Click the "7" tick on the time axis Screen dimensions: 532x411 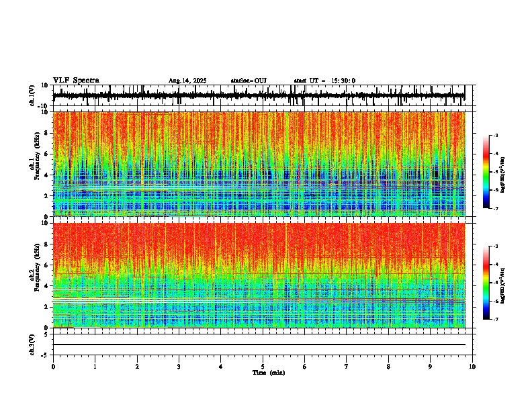[347, 367]
